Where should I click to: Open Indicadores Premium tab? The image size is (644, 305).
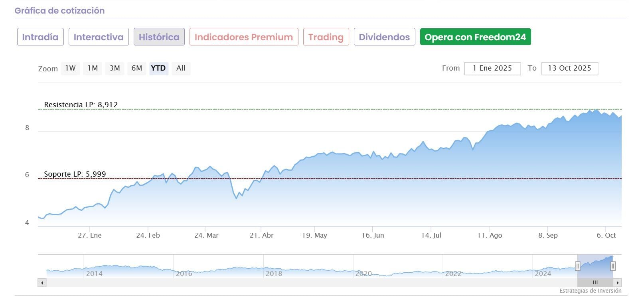[244, 37]
